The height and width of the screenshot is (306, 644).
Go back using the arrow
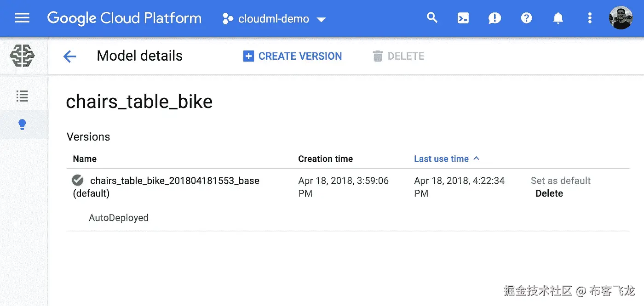69,57
